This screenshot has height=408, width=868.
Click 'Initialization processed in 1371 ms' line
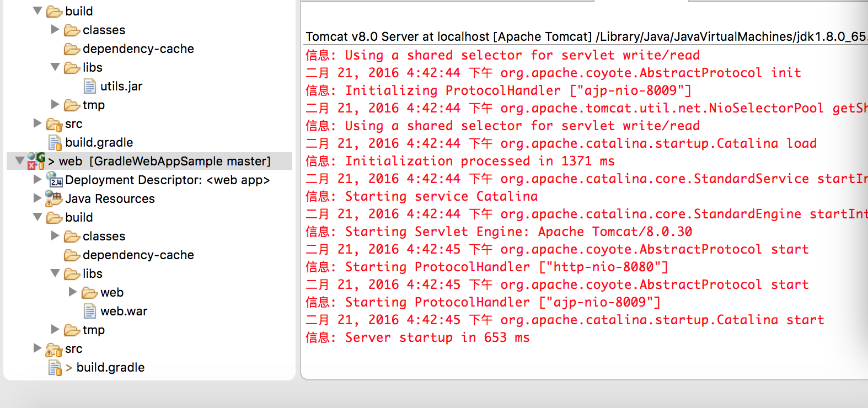[x=460, y=161]
